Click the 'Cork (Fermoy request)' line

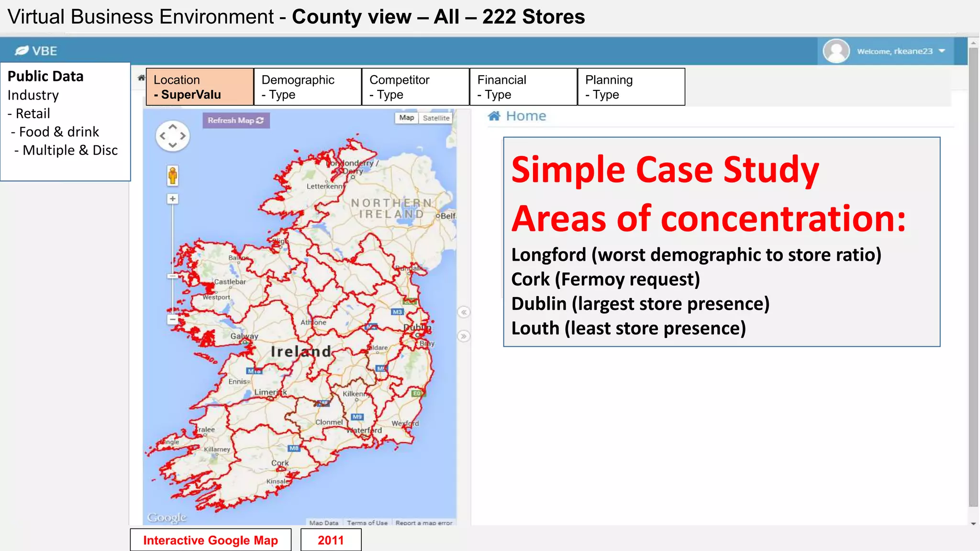click(605, 279)
